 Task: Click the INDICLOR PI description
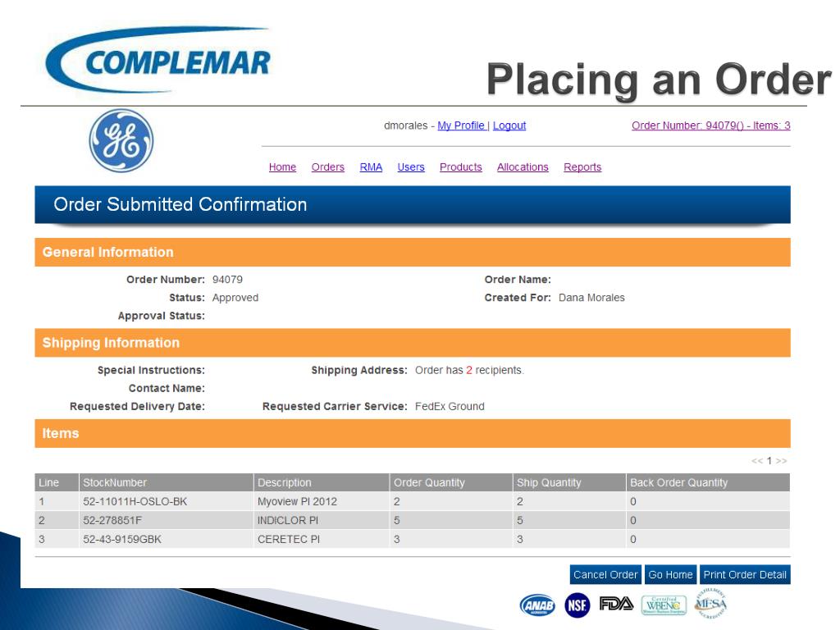(288, 520)
